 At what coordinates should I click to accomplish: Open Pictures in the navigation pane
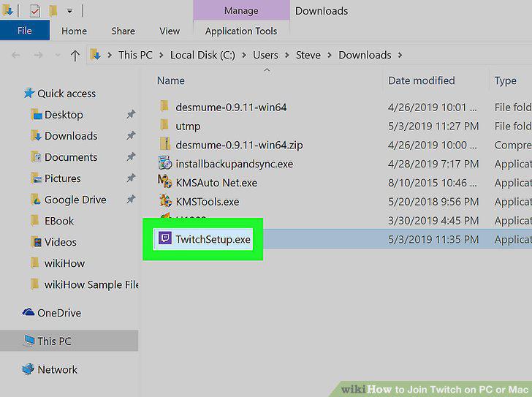click(x=63, y=178)
